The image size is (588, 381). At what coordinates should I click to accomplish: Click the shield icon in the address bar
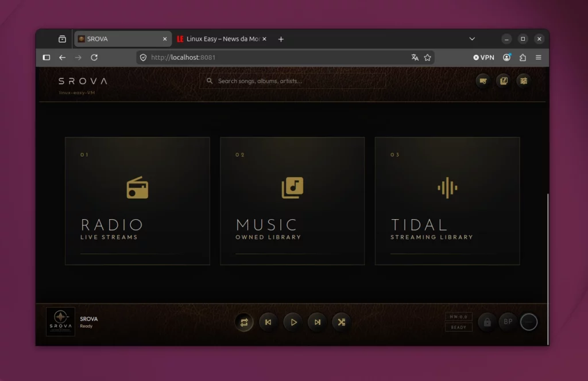[143, 57]
